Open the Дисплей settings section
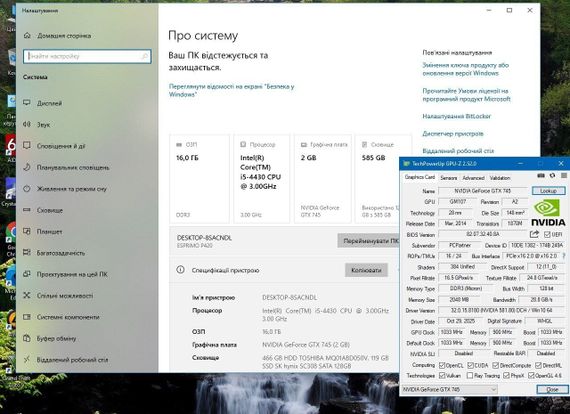Viewport: 570px width, 414px height. pyautogui.click(x=49, y=103)
